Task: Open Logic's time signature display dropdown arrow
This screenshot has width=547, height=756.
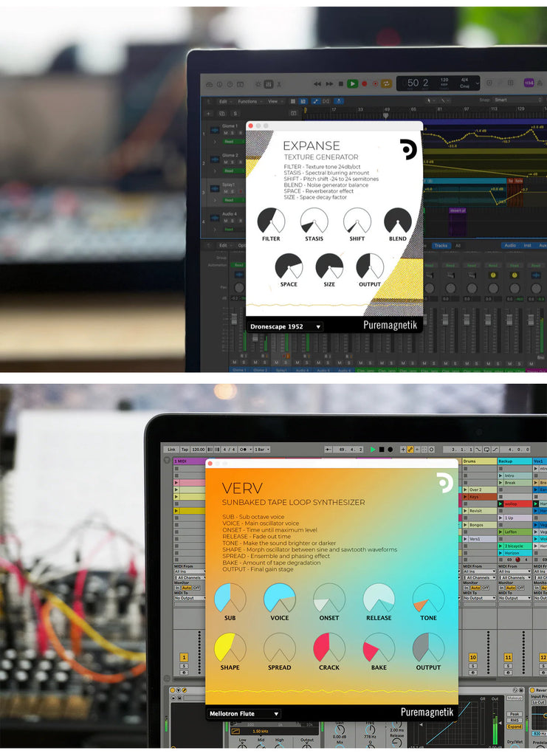Action: coord(477,83)
